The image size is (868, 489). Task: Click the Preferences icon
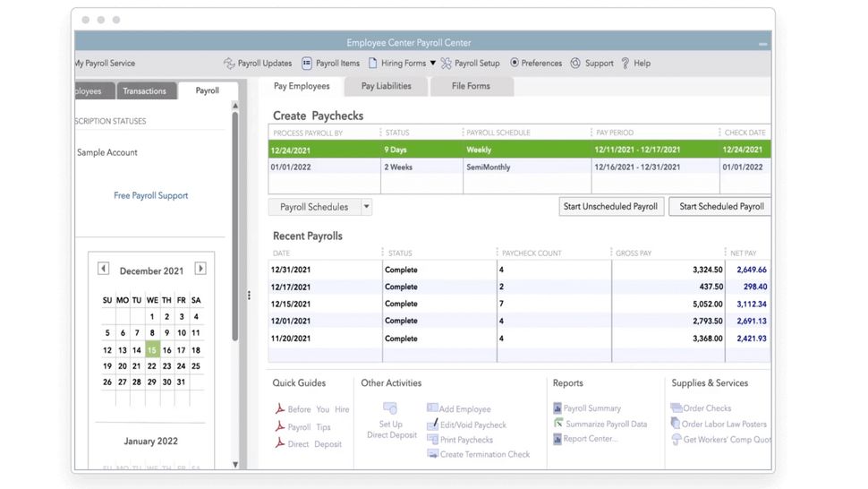click(515, 63)
